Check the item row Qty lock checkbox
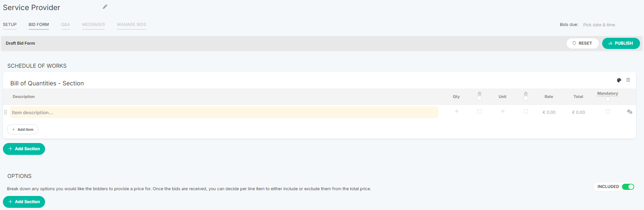The height and width of the screenshot is (210, 644). click(x=480, y=112)
